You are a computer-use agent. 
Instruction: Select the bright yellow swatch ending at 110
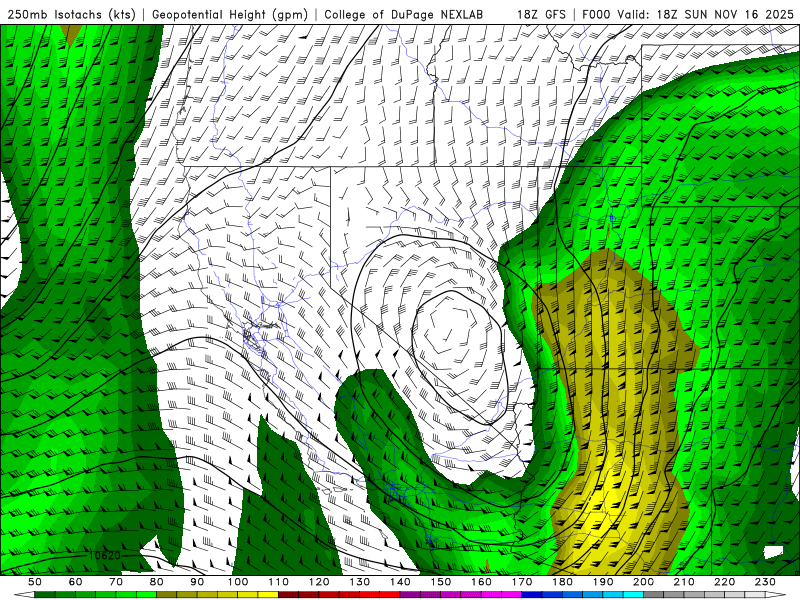pyautogui.click(x=268, y=594)
